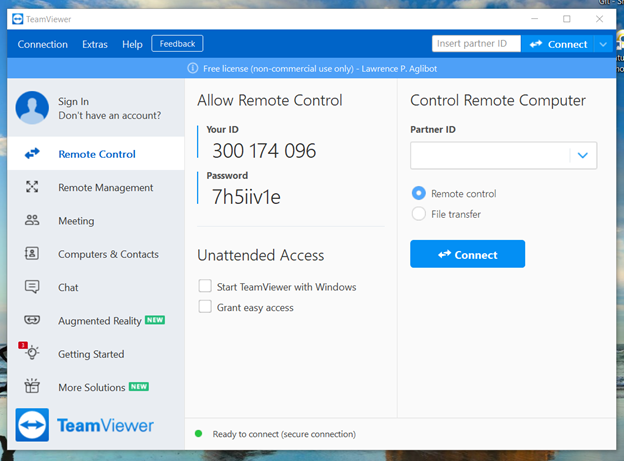
Task: Click the large TeamViewer logo at bottom left
Action: 32,425
